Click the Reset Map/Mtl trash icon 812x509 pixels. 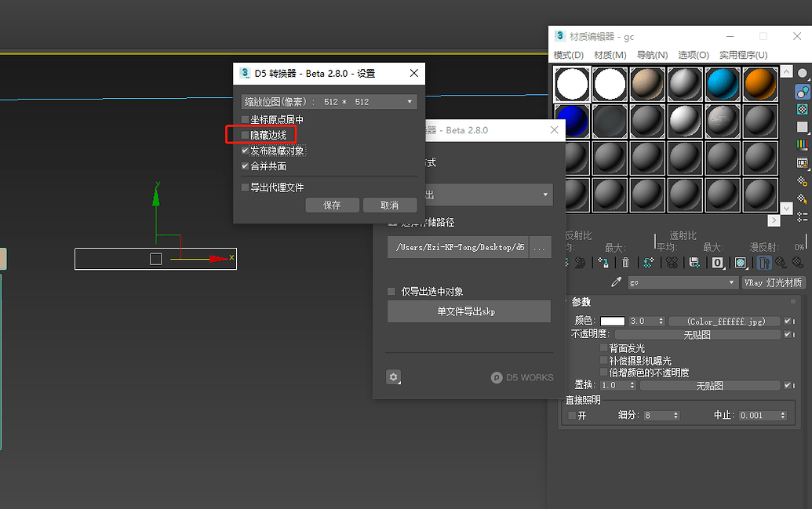click(x=625, y=262)
